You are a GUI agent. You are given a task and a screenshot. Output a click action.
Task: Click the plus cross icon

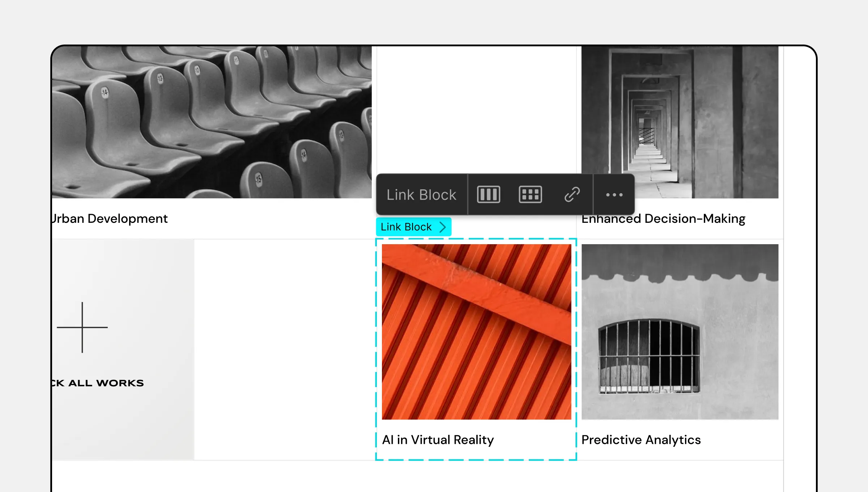[82, 327]
